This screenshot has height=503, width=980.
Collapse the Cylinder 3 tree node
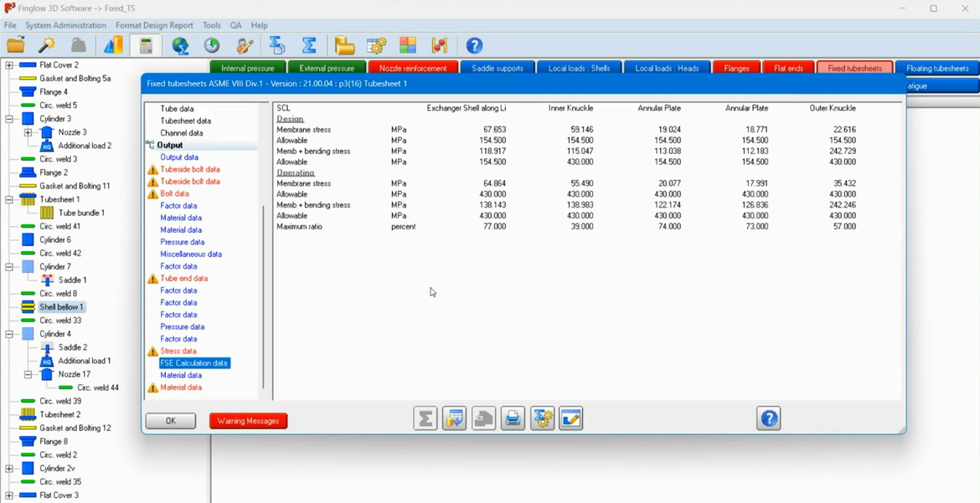click(x=9, y=119)
